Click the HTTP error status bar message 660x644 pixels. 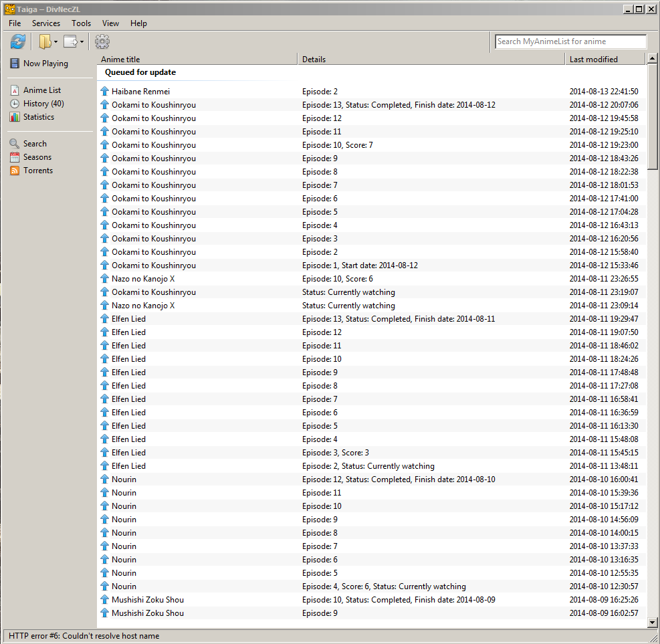click(x=84, y=635)
